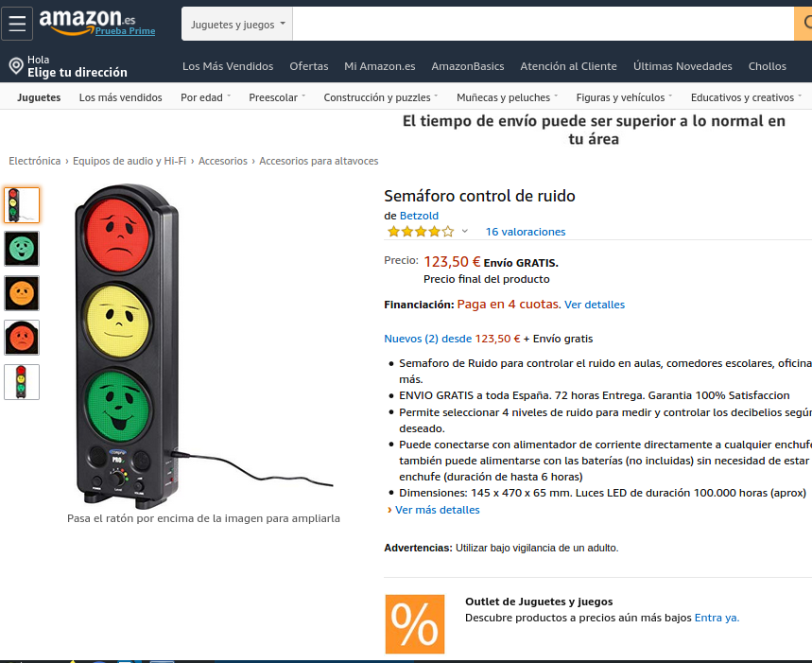Click Ver detalles financing link
This screenshot has height=663, width=812.
click(x=595, y=305)
